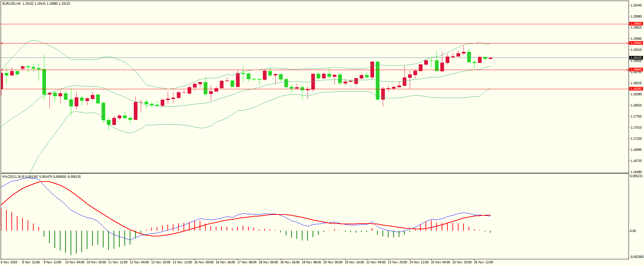
Task: Click the 9 Nov 12:00 time label
Action: 52,262
